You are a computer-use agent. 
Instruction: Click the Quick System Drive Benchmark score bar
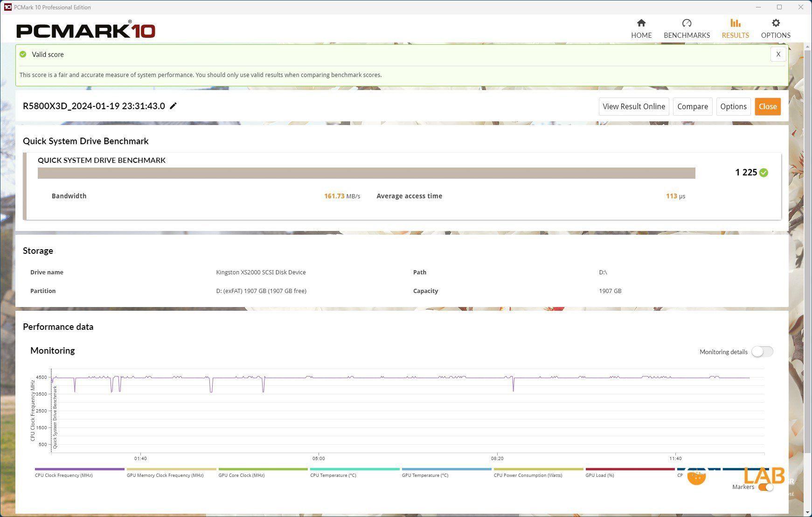click(x=367, y=173)
